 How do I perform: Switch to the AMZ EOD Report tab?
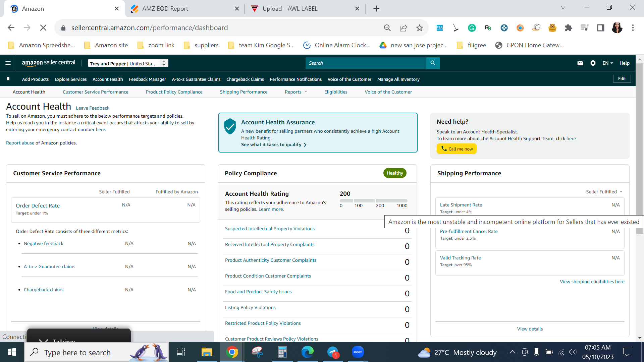[x=185, y=9]
